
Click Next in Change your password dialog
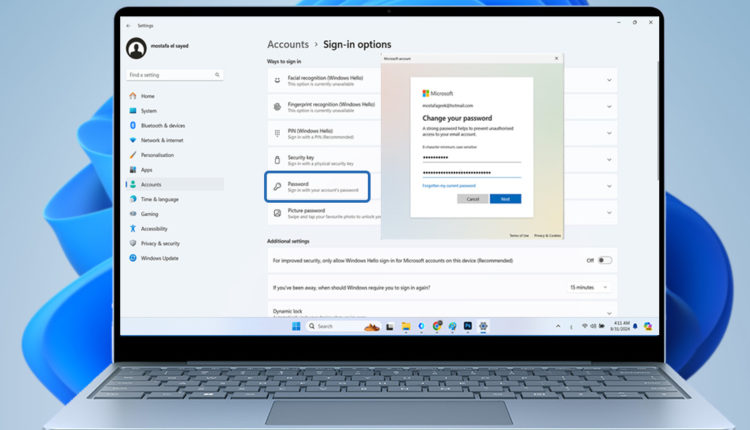505,199
